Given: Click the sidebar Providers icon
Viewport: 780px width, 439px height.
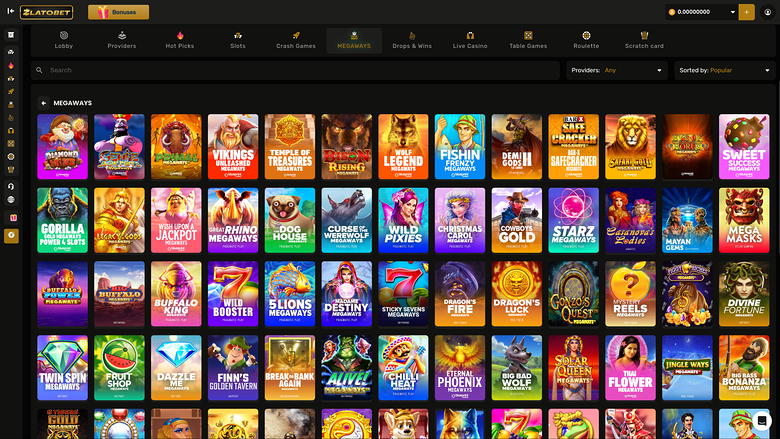Looking at the screenshot, I should pyautogui.click(x=11, y=52).
